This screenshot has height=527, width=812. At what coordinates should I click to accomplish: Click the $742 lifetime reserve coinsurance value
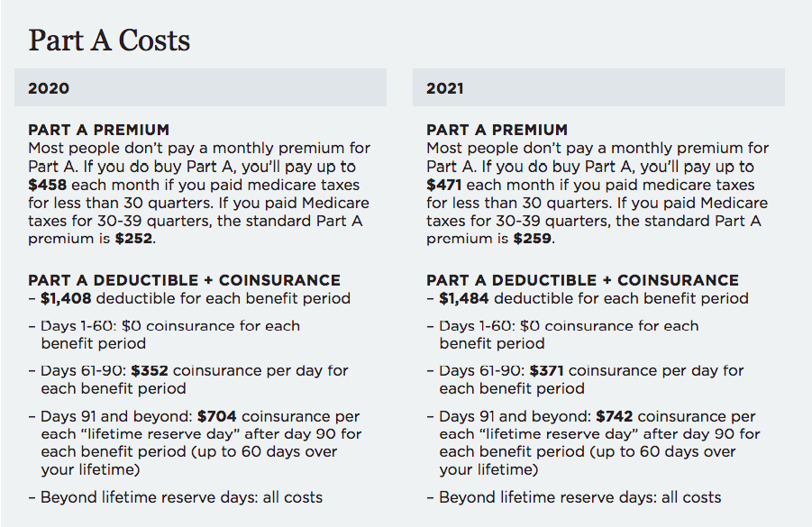615,416
